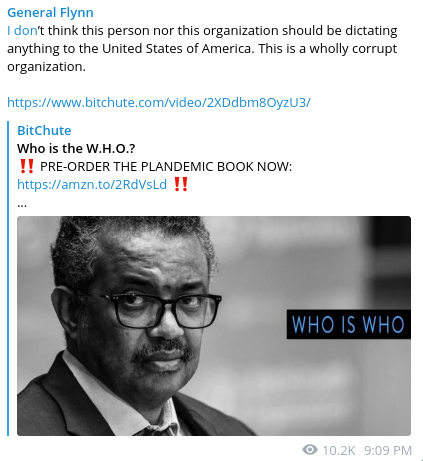Click the "WHO IS WHO" banner label
Image resolution: width=423 pixels, height=461 pixels.
(x=349, y=324)
